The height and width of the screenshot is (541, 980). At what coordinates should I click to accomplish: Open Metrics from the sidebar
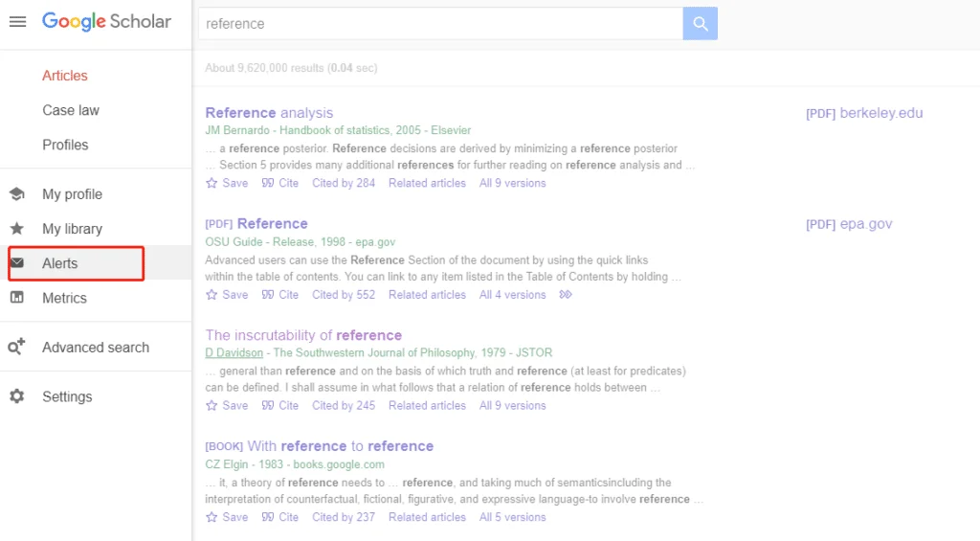64,298
